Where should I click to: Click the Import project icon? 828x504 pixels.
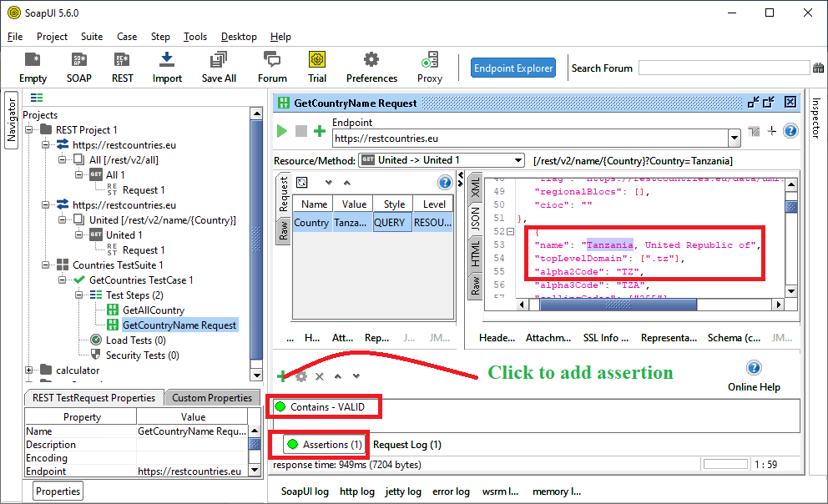click(167, 68)
